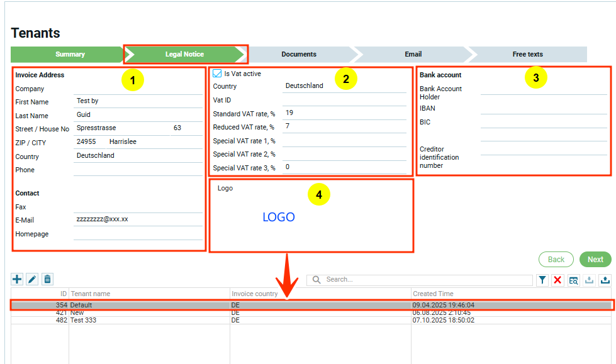Click the delete tenant trash icon
Screen dimensions: 616x364
coord(47,279)
